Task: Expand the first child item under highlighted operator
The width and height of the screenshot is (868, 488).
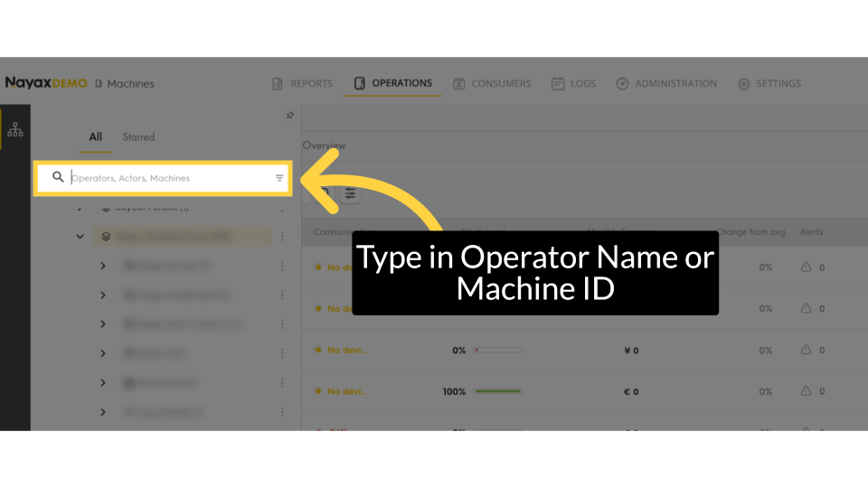Action: coord(103,266)
